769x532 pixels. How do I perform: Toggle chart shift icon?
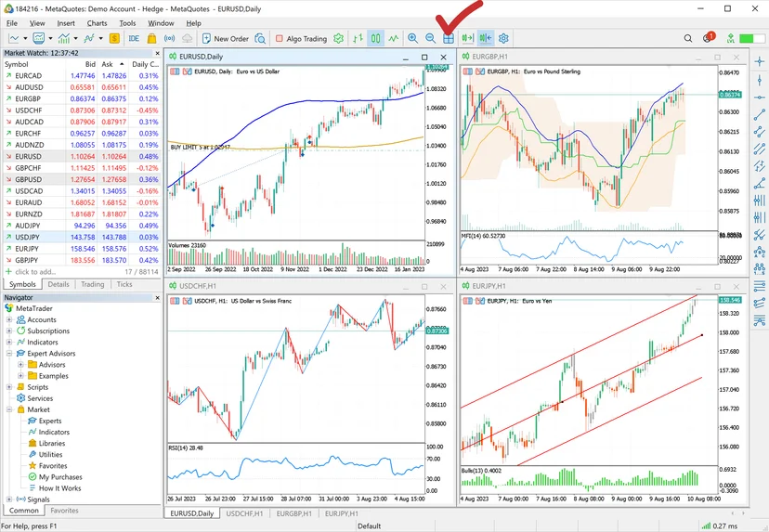(x=486, y=38)
